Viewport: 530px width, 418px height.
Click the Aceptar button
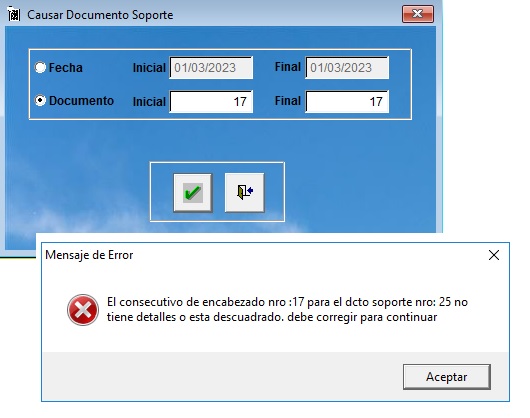coord(447,377)
